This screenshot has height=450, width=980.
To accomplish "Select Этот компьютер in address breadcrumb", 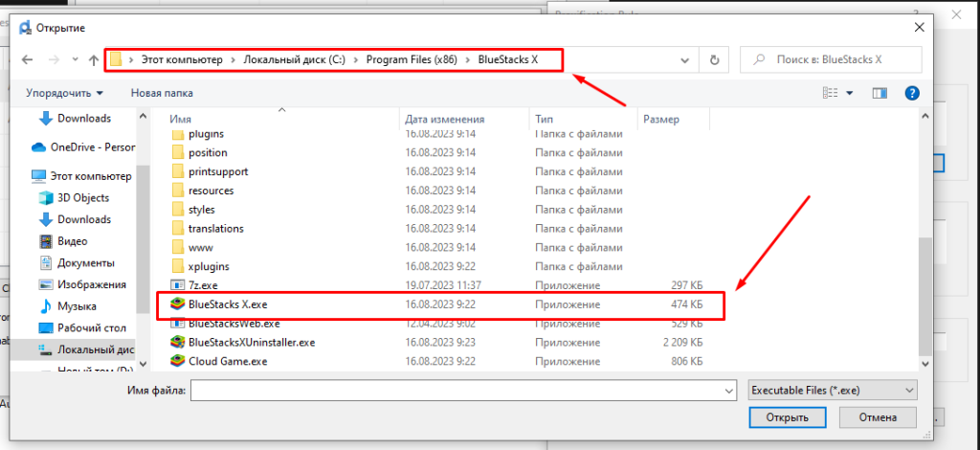I will [x=182, y=60].
